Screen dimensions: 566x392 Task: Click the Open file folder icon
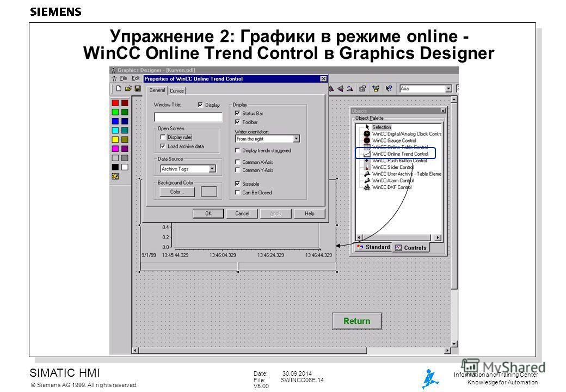[128, 88]
